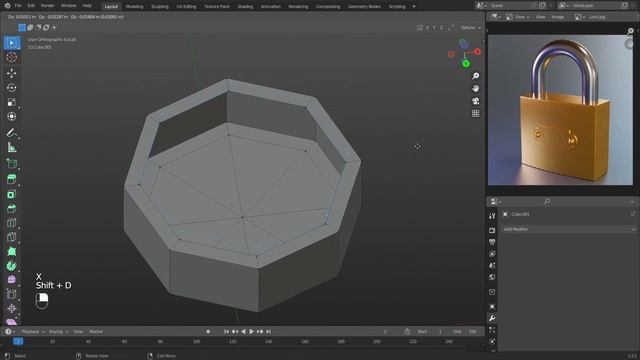The height and width of the screenshot is (360, 640).
Task: Click the red X axis gizmo ball
Action: pos(477,52)
